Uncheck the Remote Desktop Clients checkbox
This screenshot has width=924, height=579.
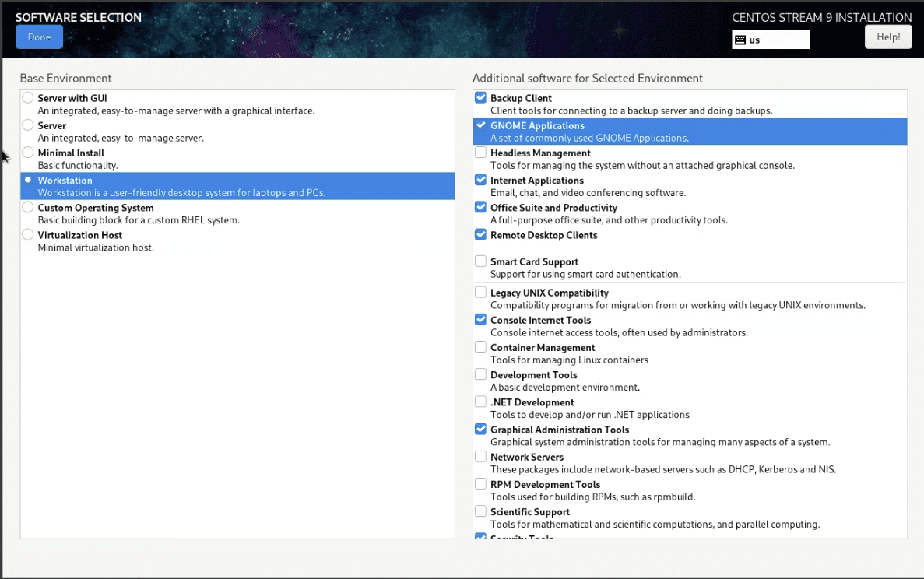[x=481, y=234]
